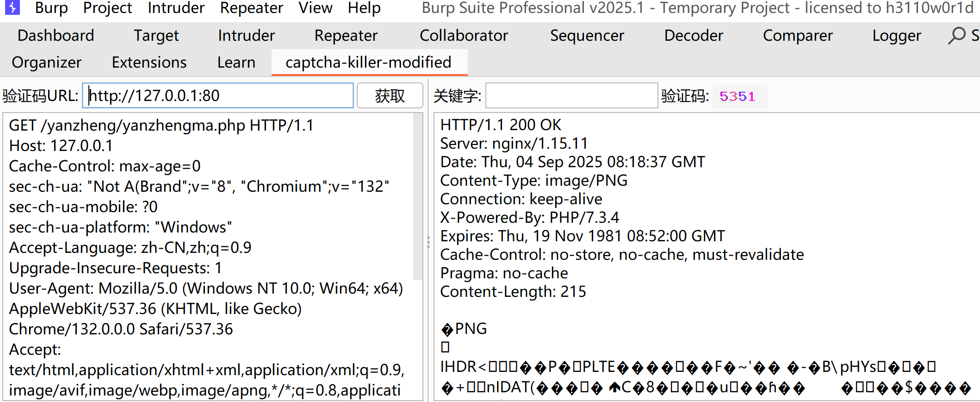
Task: Click the Connection: keep-alive header
Action: pos(521,199)
